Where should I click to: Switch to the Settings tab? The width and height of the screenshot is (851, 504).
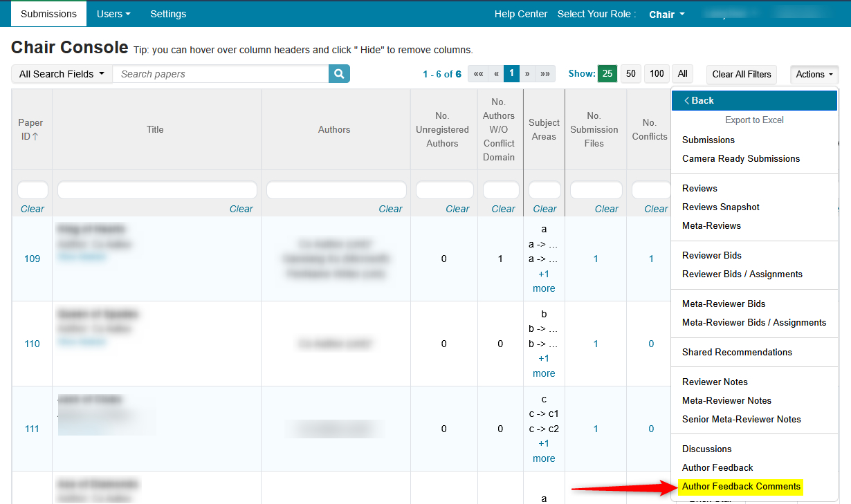168,14
